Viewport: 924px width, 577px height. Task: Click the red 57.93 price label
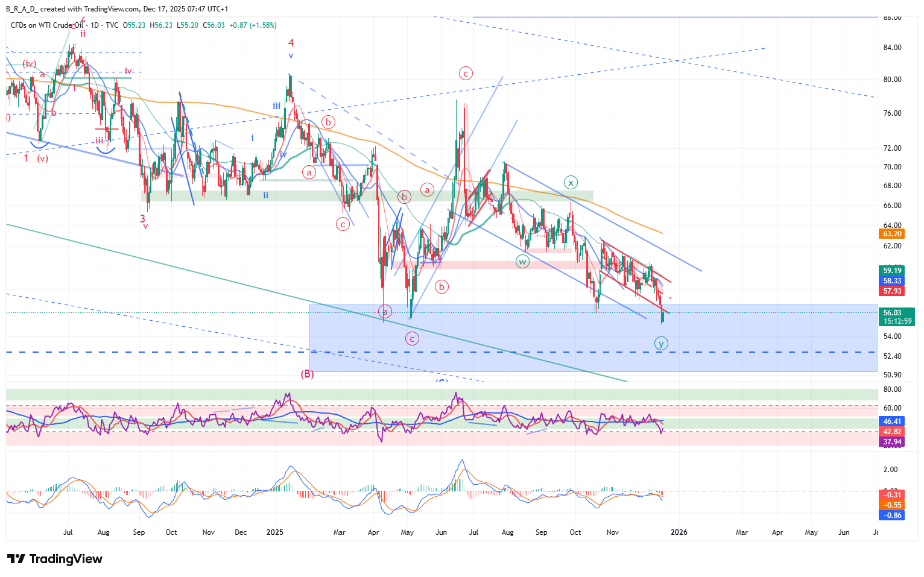(x=893, y=291)
